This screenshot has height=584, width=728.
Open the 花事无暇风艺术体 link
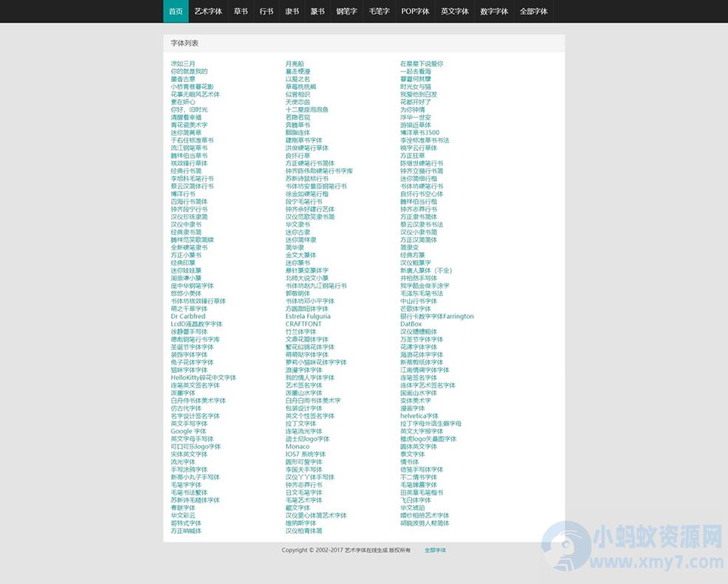coord(195,95)
